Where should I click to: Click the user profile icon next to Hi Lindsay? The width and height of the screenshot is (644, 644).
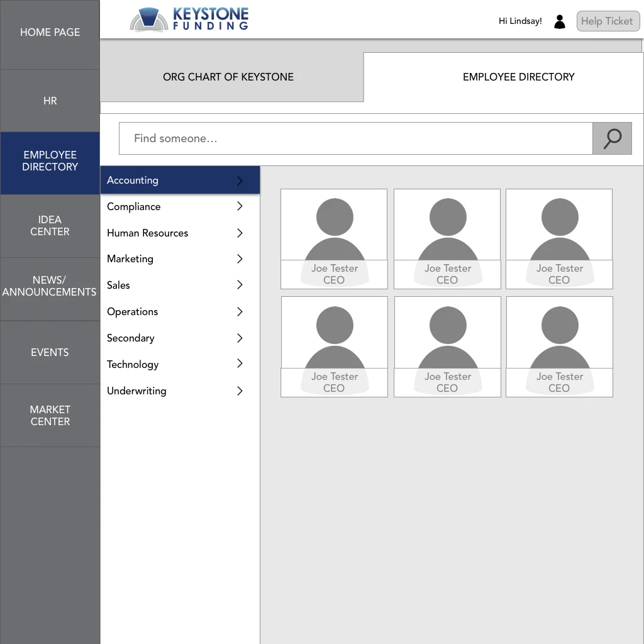coord(559,21)
